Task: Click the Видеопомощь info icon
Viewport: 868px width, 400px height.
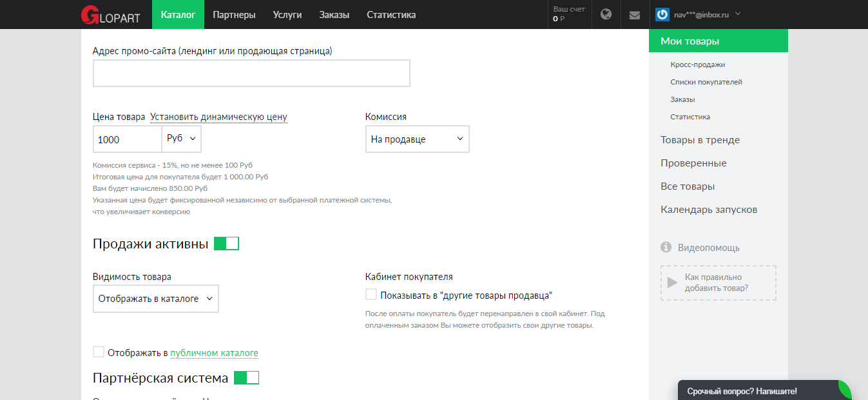Action: point(666,247)
